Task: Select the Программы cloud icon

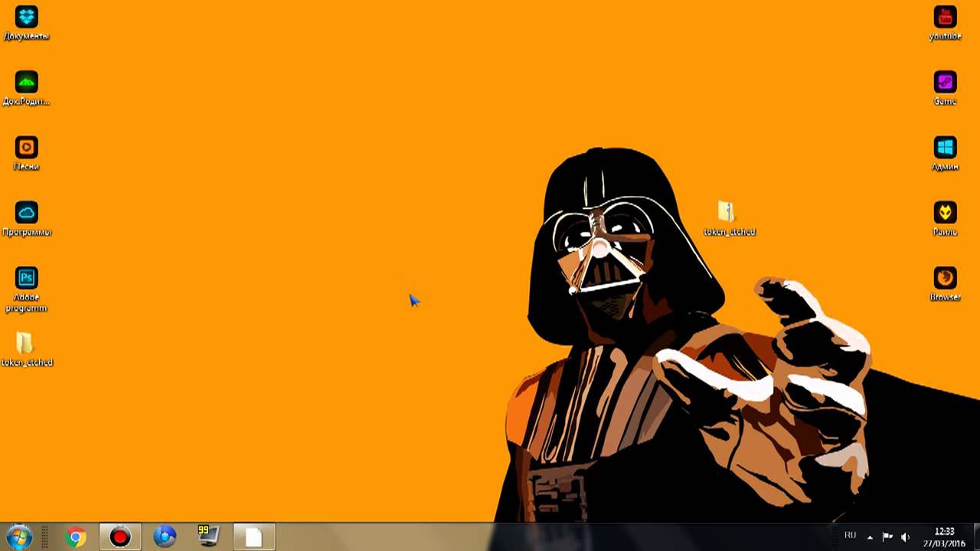Action: (x=27, y=219)
